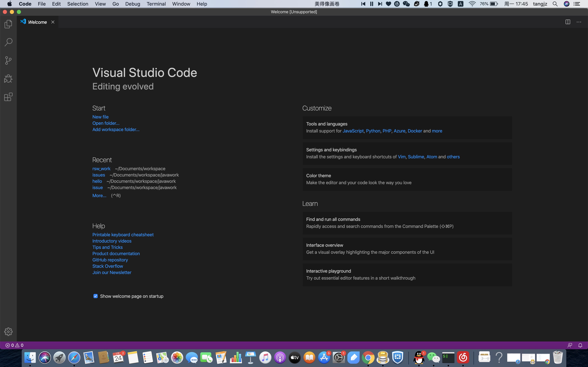
Task: Click the New file link
Action: click(100, 117)
